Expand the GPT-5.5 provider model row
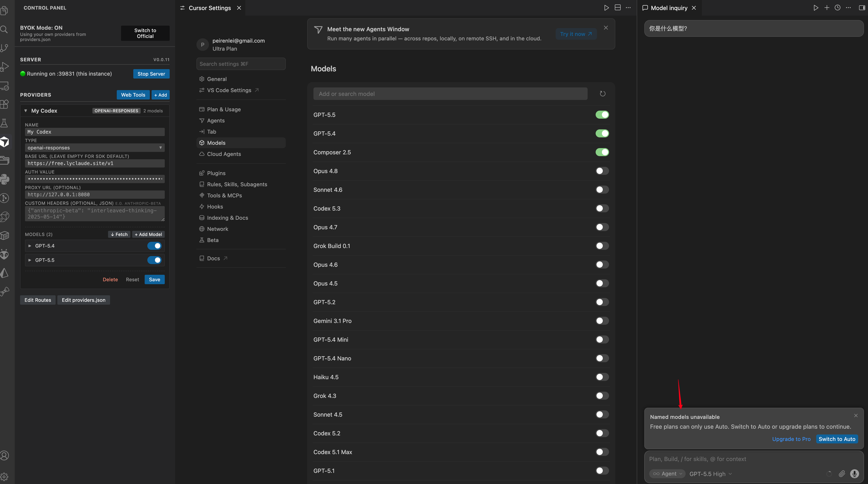 (x=30, y=260)
